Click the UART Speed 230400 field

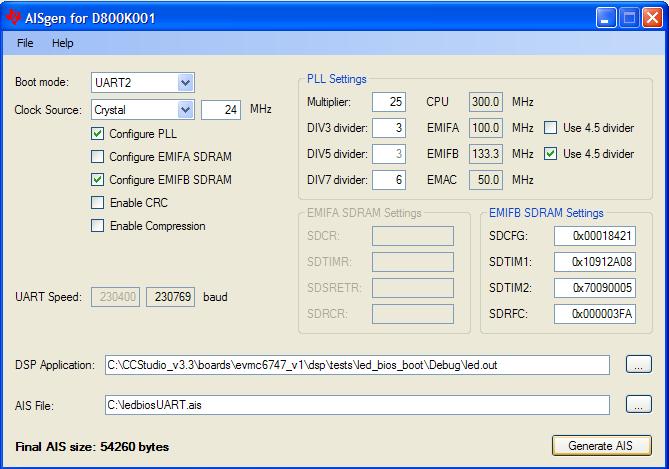[x=115, y=297]
